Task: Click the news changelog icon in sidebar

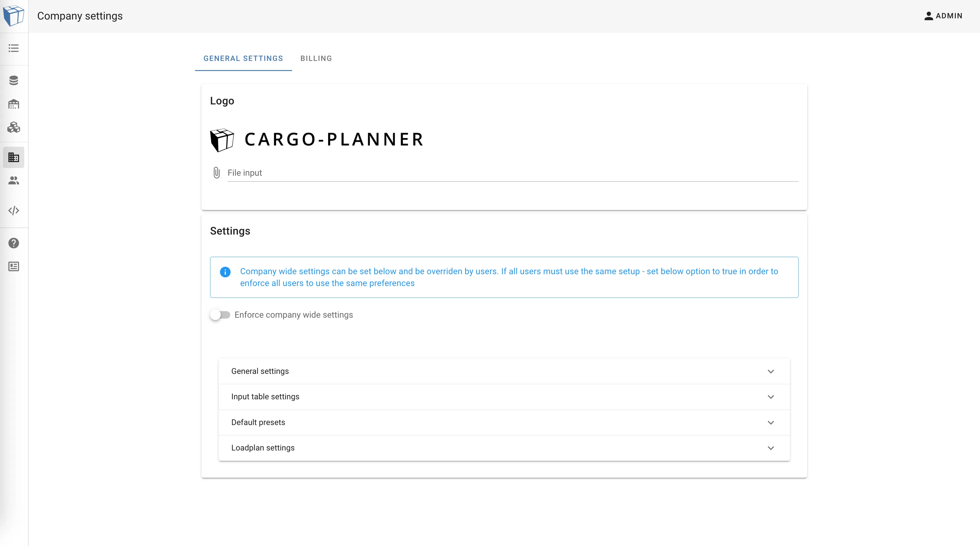Action: 14,266
